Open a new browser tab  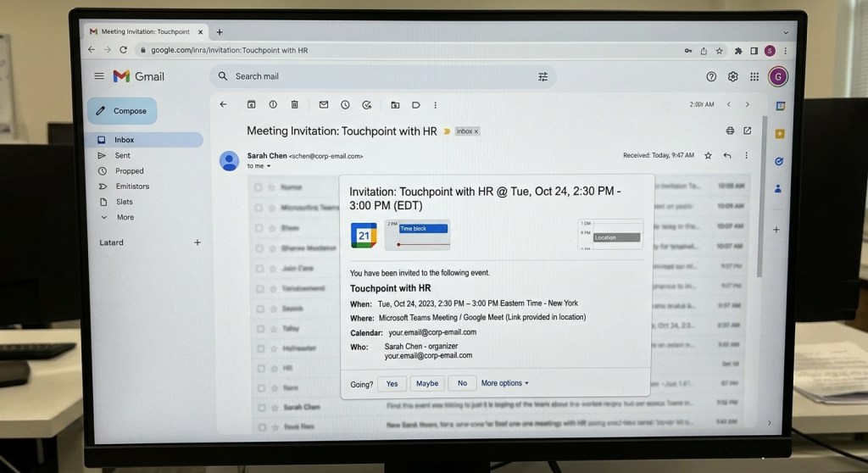[220, 32]
